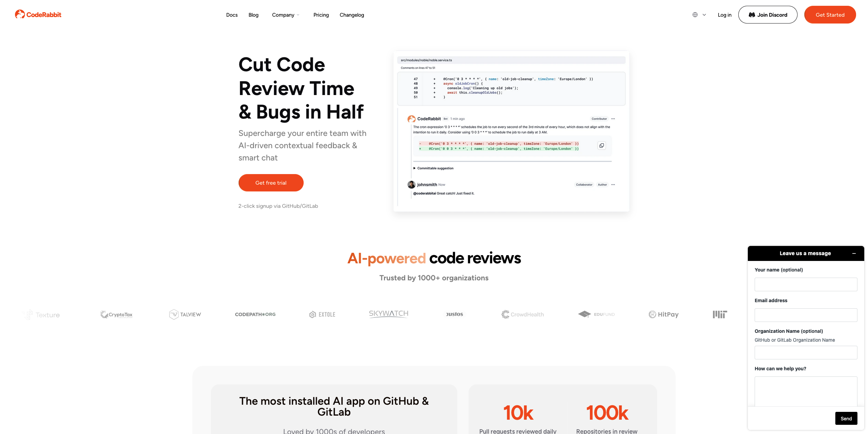868x434 pixels.
Task: Click the Docs navigation link
Action: pyautogui.click(x=232, y=14)
